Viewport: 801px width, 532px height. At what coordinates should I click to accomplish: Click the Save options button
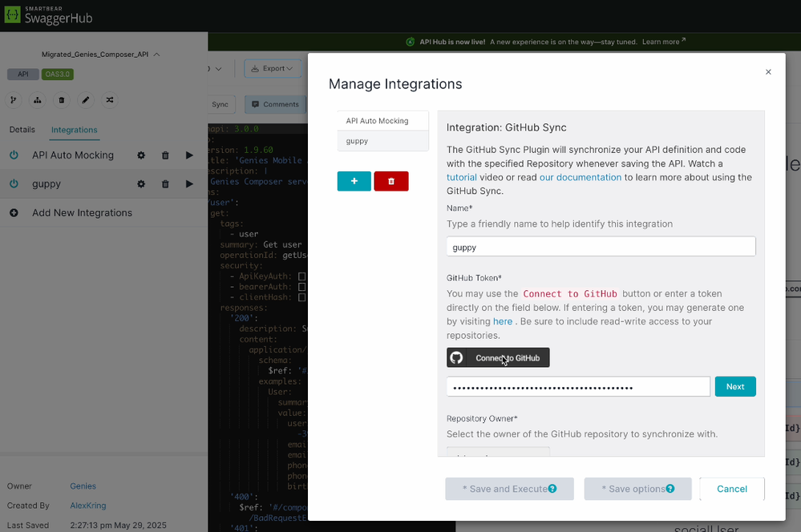tap(637, 489)
